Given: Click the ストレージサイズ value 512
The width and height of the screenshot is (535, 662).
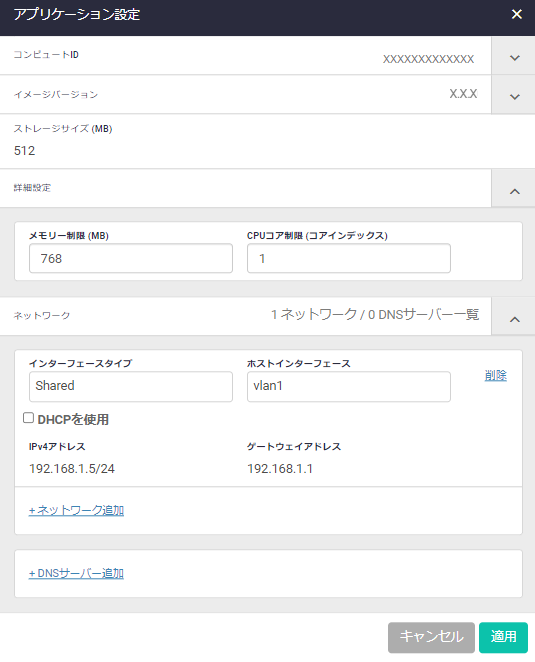Looking at the screenshot, I should pyautogui.click(x=24, y=151).
